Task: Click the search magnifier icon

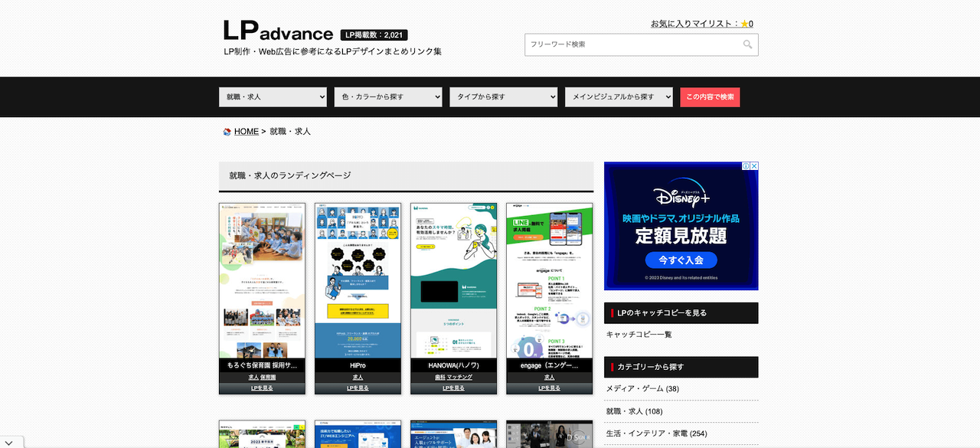Action: coord(747,44)
